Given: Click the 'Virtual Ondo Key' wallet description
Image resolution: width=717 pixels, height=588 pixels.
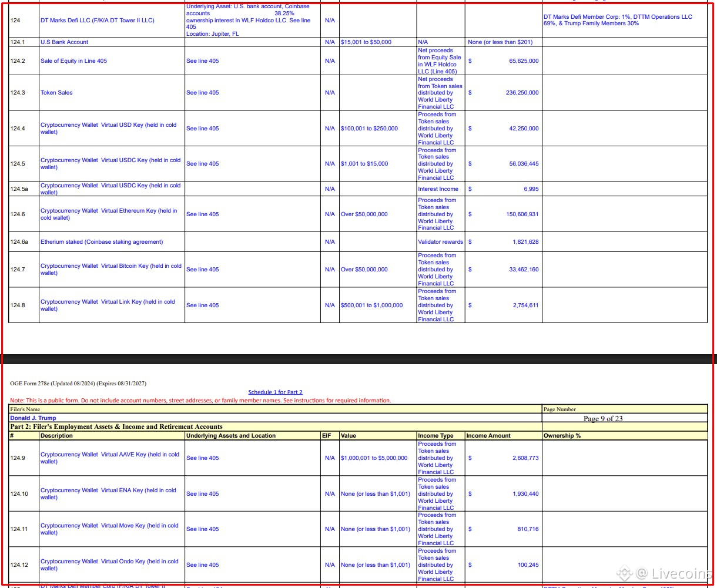Looking at the screenshot, I should tap(109, 565).
